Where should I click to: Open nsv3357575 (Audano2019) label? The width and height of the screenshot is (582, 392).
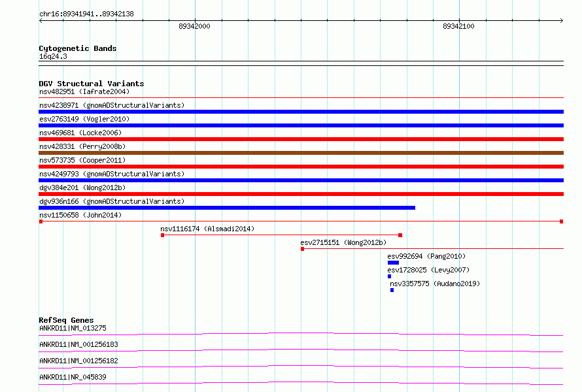click(435, 284)
